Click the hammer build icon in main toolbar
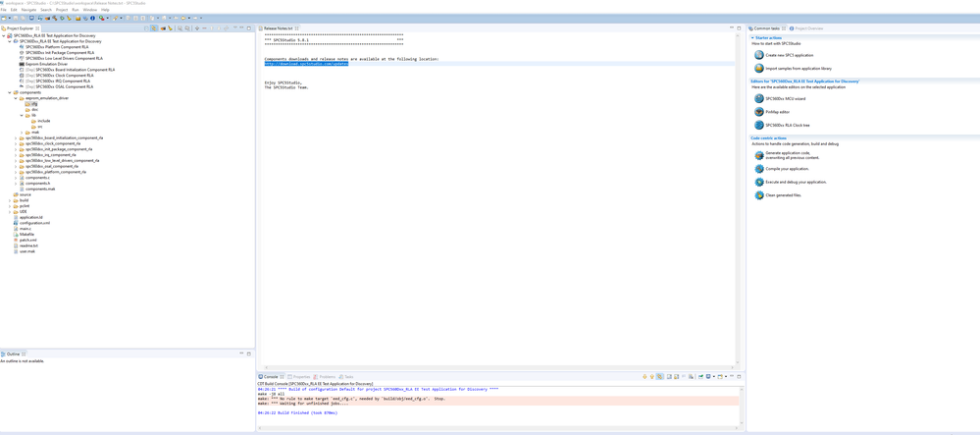980x435 pixels. (x=54, y=18)
